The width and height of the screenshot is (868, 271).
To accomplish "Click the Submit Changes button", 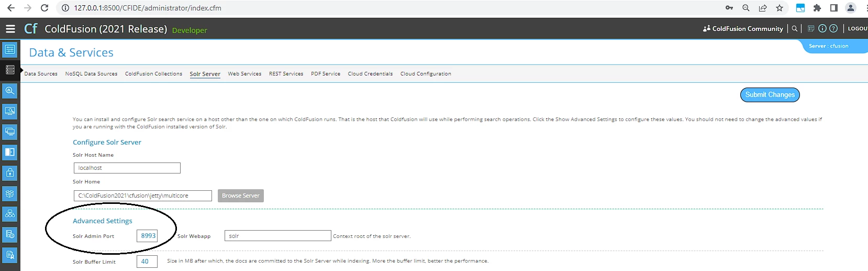I will (x=770, y=95).
